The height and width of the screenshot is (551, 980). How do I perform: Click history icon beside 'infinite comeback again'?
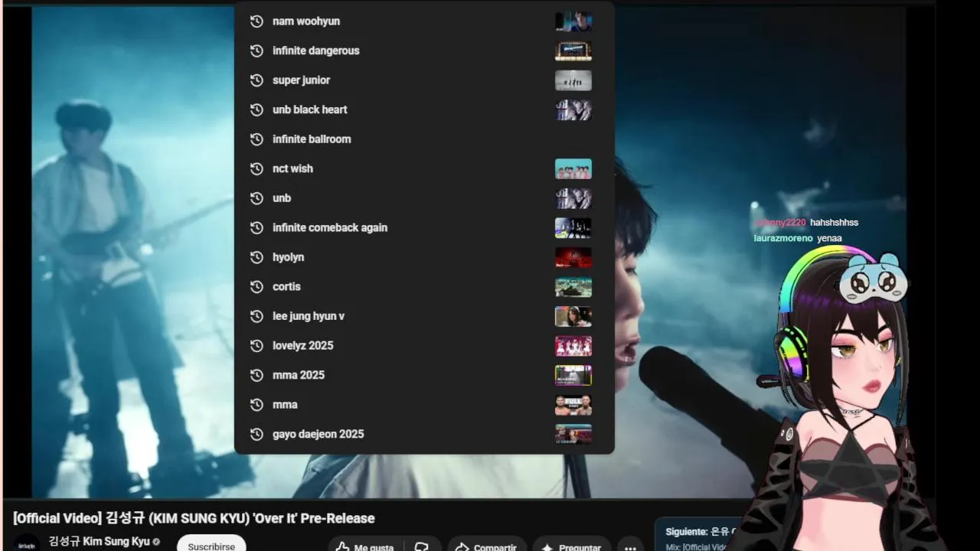pyautogui.click(x=256, y=227)
